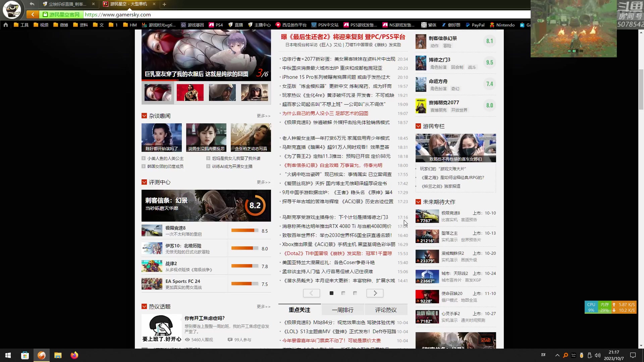644x362 pixels.
Task: Open the PayPal bookmark
Action: click(475, 25)
